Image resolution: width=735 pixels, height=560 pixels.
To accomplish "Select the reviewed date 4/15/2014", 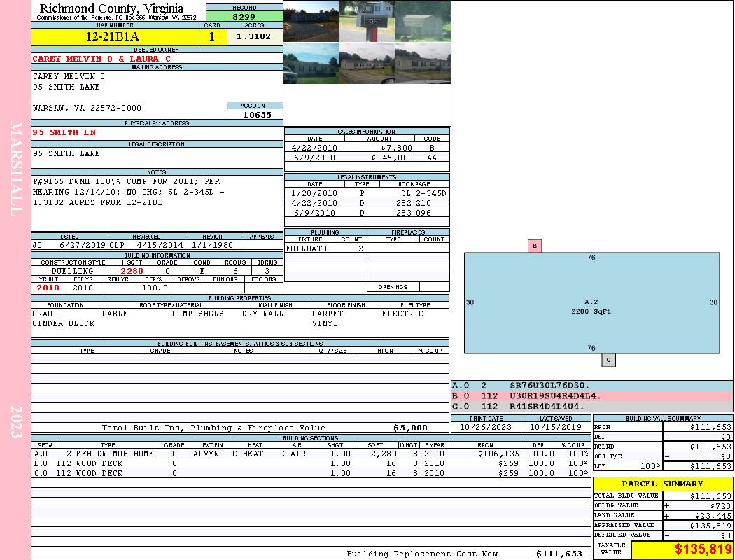I will [x=160, y=245].
